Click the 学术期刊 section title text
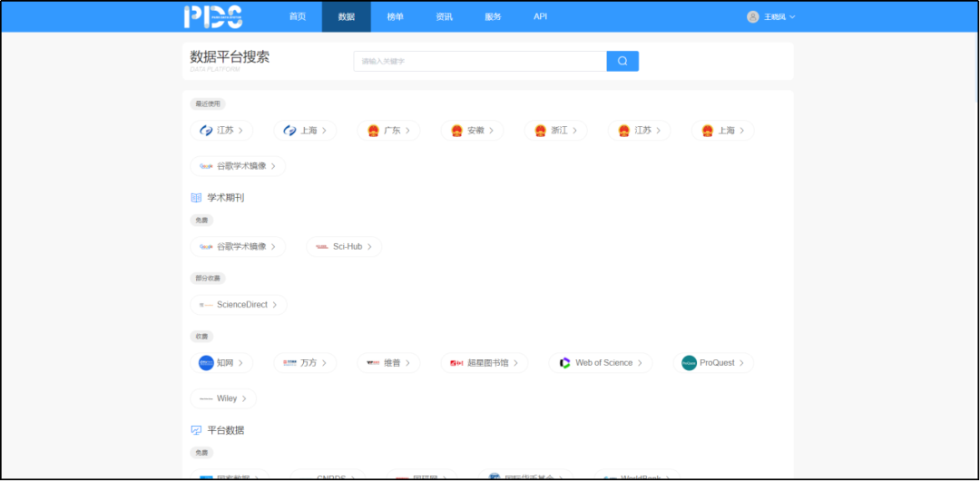980x481 pixels. (x=226, y=198)
